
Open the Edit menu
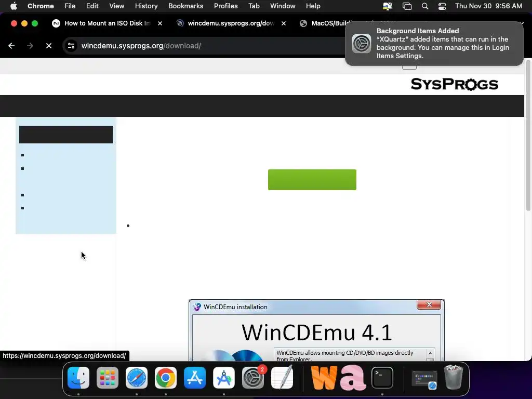[92, 6]
